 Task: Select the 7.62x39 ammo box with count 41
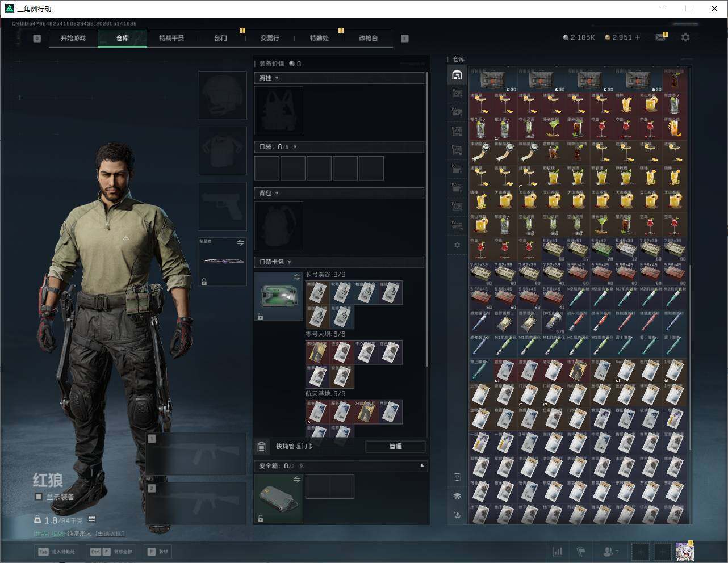pos(554,274)
